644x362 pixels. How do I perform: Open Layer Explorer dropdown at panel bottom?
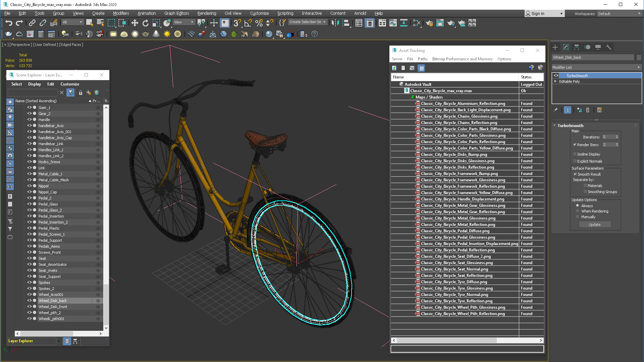pos(59,341)
